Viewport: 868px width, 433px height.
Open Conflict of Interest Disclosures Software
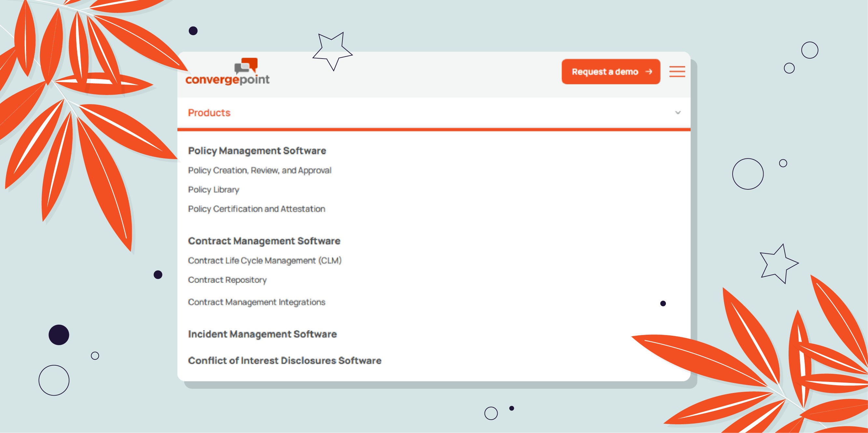[x=284, y=360]
